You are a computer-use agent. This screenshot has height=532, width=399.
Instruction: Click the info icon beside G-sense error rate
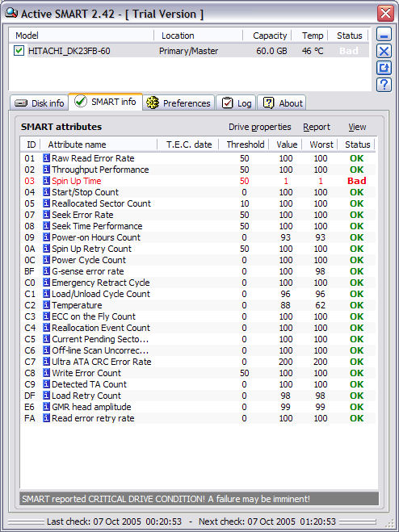[47, 271]
